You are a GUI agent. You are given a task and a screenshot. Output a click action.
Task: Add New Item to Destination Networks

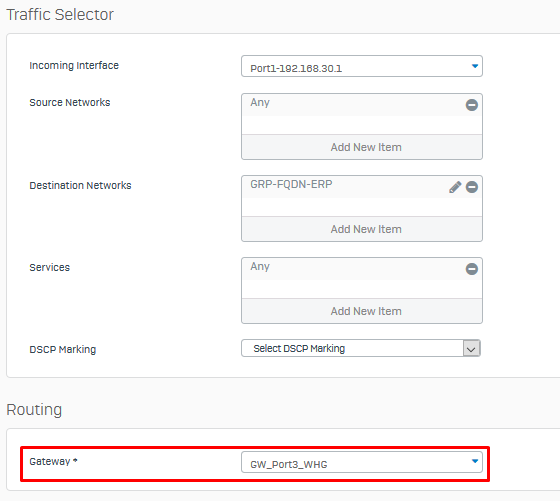click(x=362, y=229)
